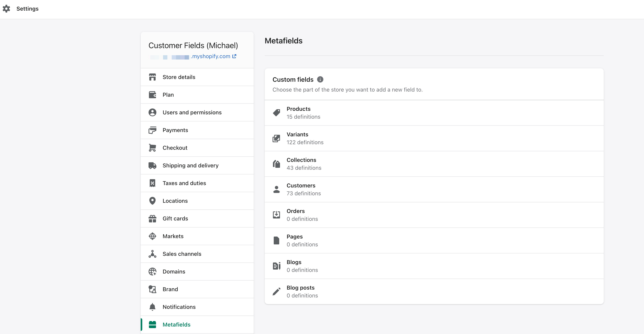
Task: Open Shipping and delivery settings
Action: [x=197, y=165]
